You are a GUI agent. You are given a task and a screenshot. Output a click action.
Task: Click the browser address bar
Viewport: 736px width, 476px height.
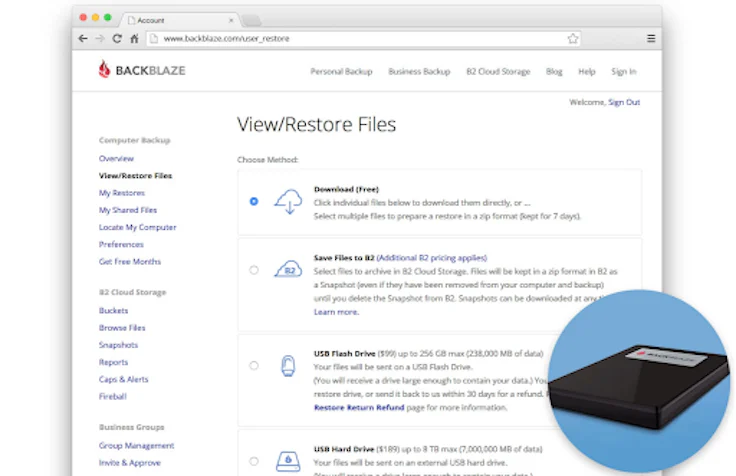[364, 38]
